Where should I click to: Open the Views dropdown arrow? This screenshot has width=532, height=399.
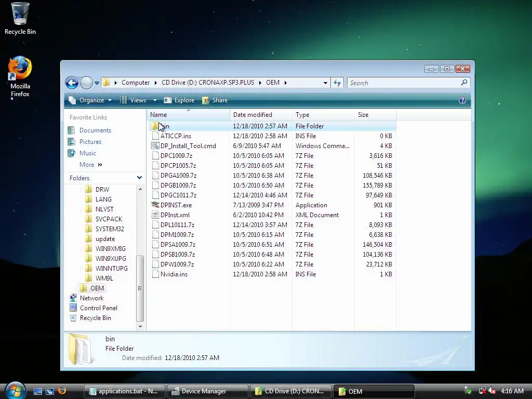(155, 100)
